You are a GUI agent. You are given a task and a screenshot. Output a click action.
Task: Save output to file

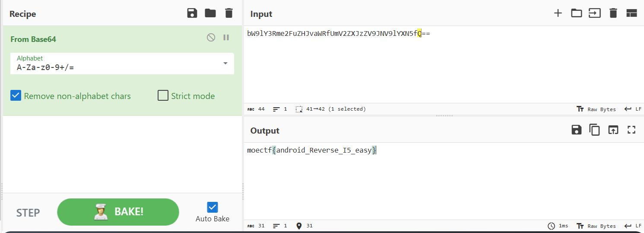(576, 130)
